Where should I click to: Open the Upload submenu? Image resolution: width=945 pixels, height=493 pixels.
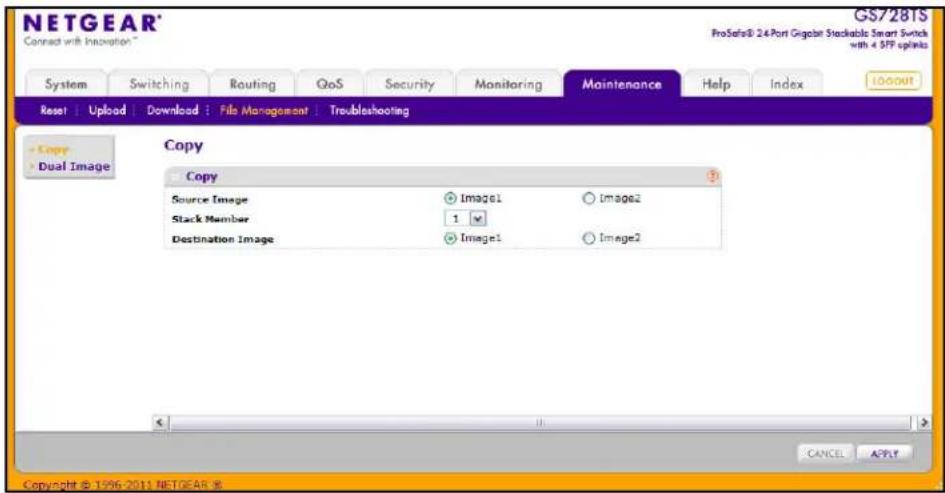107,110
